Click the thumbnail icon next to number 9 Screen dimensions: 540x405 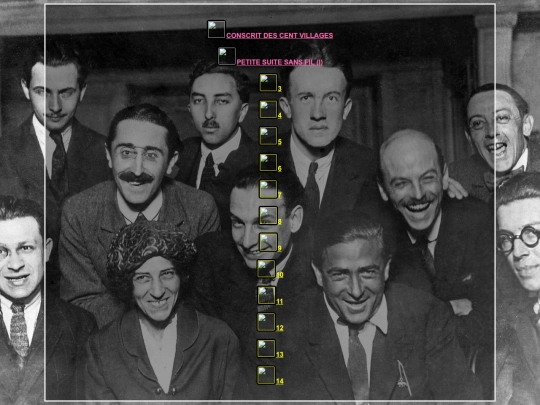[268, 242]
